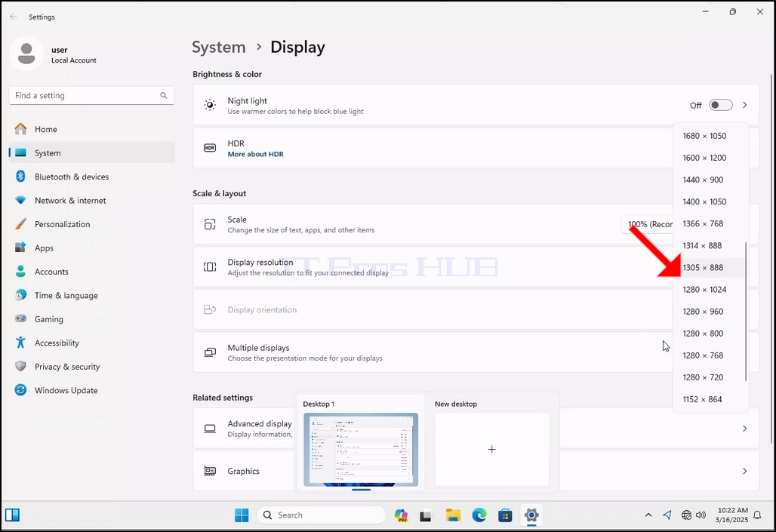Click New desktop plus tile
Viewport: 776px width, 532px height.
click(492, 449)
